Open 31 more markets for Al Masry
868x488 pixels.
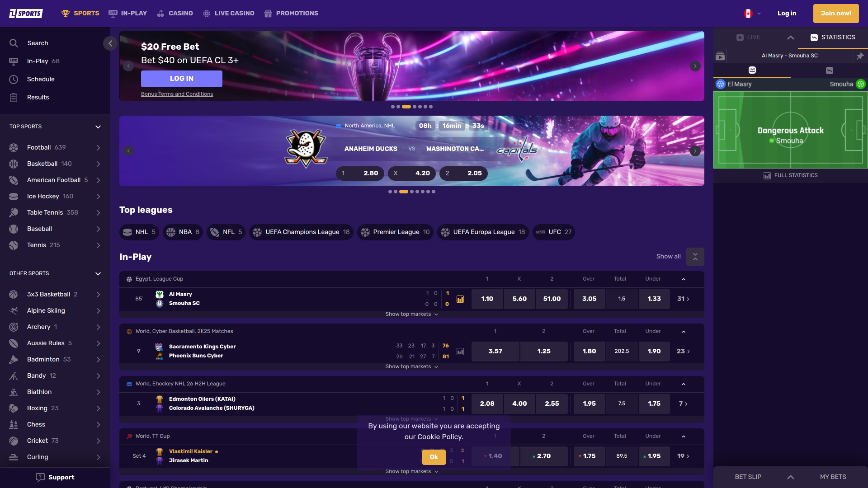point(683,299)
